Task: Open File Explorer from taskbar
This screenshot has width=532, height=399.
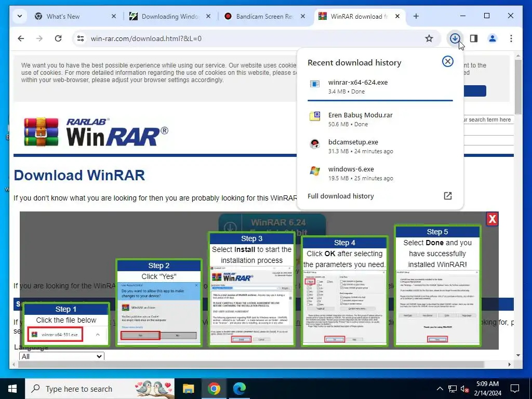Action: click(188, 389)
